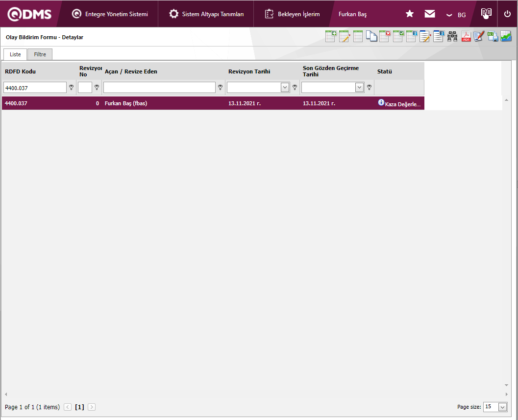The width and height of the screenshot is (518, 420).
Task: Click the power logout icon
Action: click(507, 14)
